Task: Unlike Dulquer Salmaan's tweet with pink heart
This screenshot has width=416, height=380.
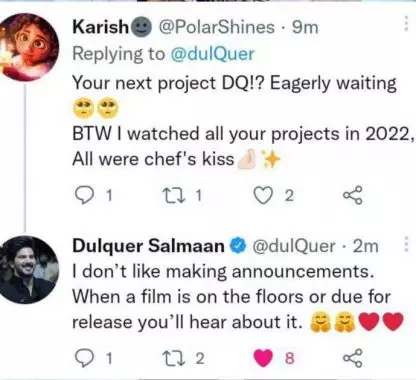Action: pos(263,358)
